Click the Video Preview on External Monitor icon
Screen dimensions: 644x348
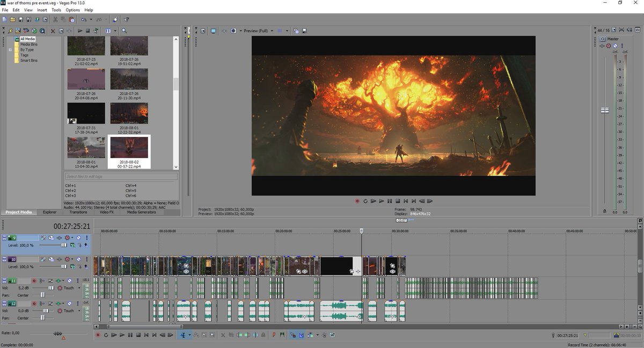pos(213,31)
